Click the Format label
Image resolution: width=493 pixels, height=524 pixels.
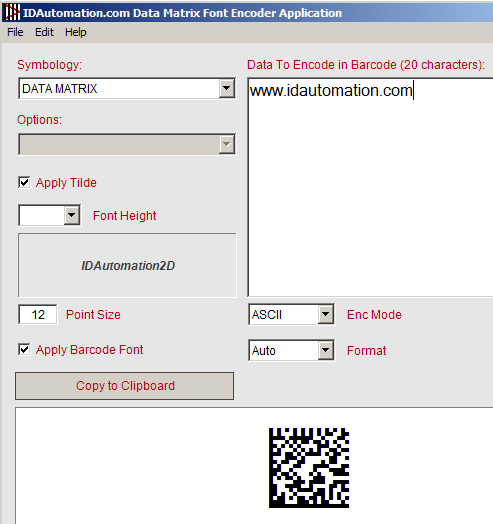(366, 351)
